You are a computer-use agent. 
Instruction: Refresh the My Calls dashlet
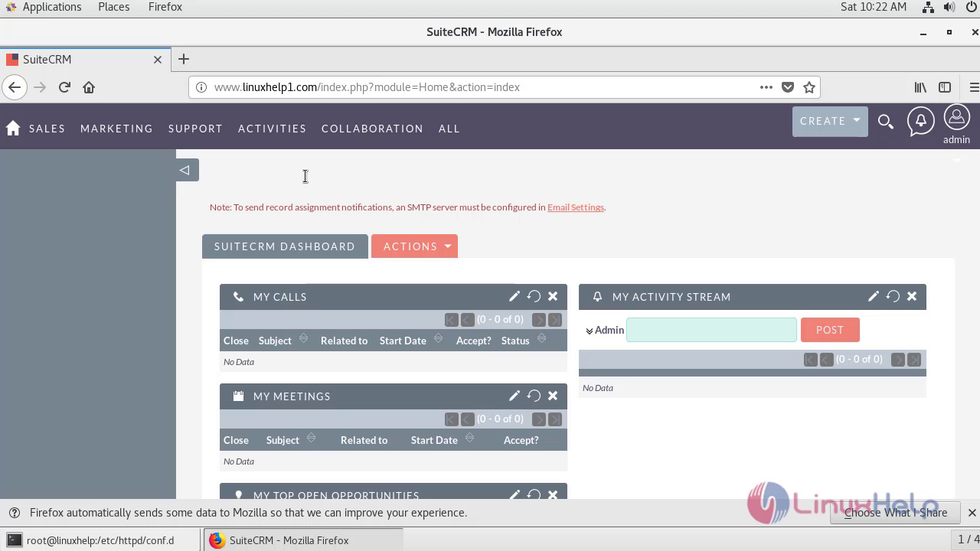(534, 296)
